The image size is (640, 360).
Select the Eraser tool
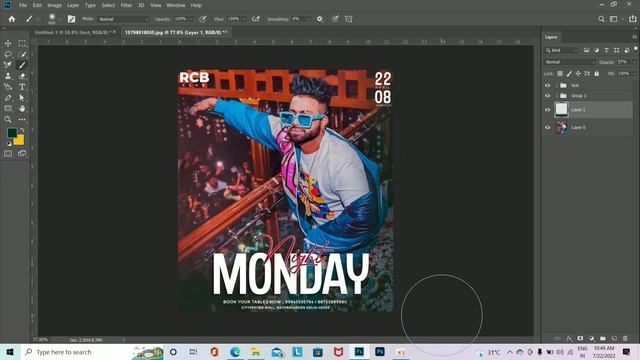[x=22, y=76]
